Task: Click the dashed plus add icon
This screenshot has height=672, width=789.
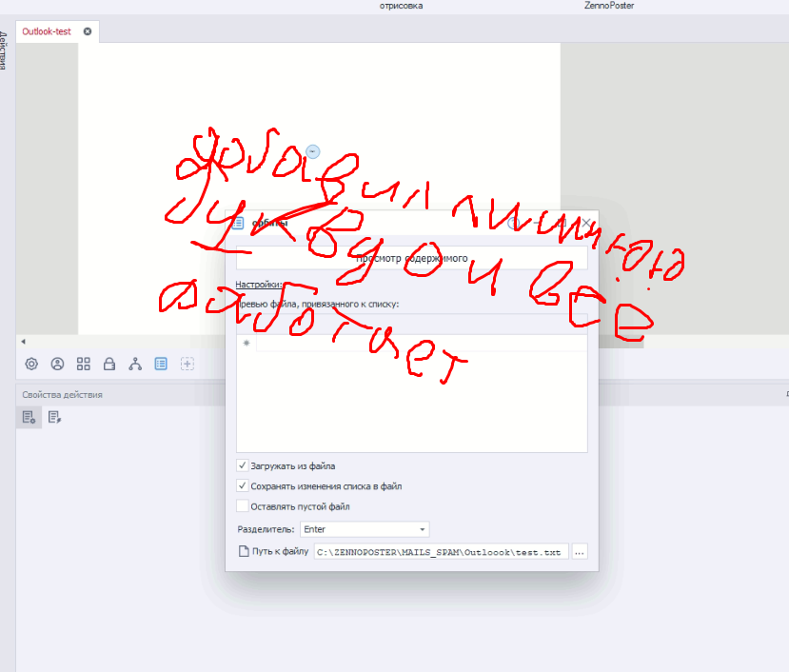Action: click(187, 364)
